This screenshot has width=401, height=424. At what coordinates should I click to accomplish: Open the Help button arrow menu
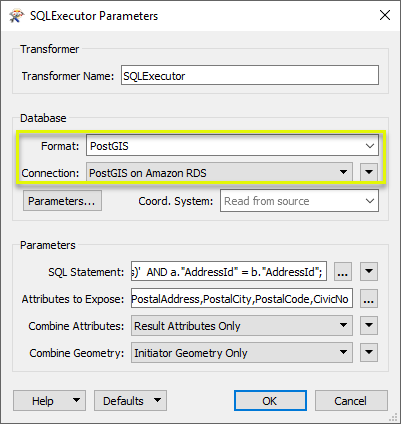(76, 400)
